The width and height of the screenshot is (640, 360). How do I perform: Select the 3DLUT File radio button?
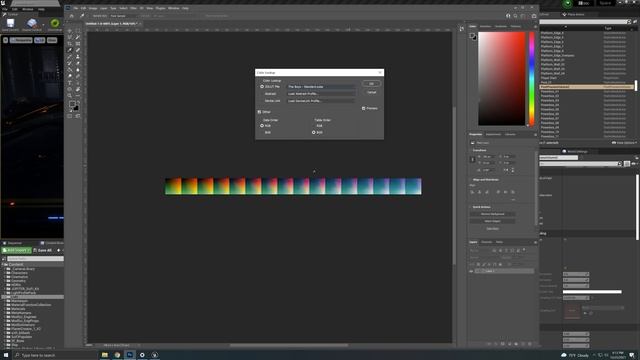pos(262,87)
